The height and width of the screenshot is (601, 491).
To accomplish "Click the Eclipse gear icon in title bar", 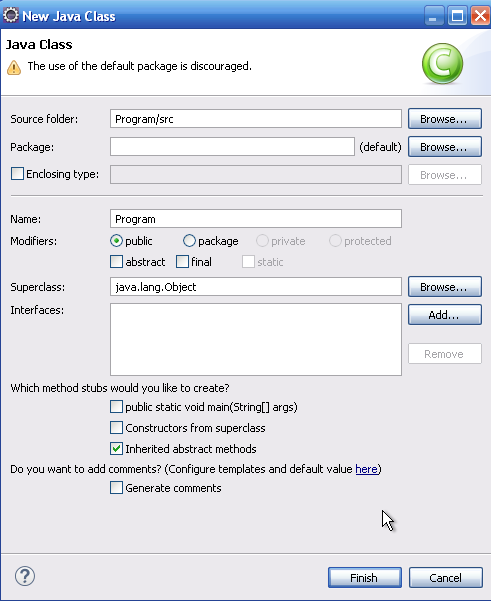I will coord(10,15).
